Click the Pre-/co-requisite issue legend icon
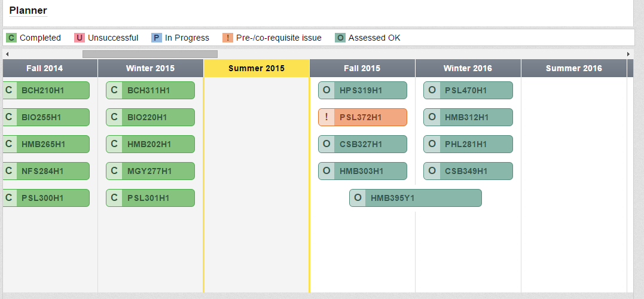The image size is (644, 299). [228, 38]
